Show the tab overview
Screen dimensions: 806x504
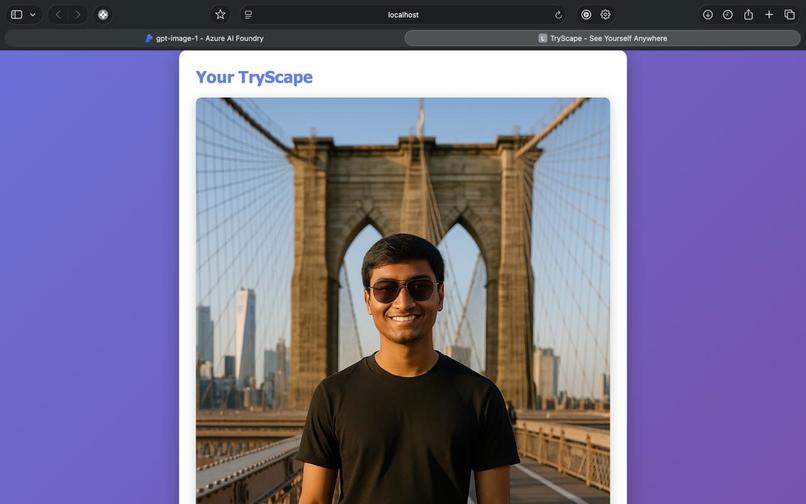coord(790,14)
